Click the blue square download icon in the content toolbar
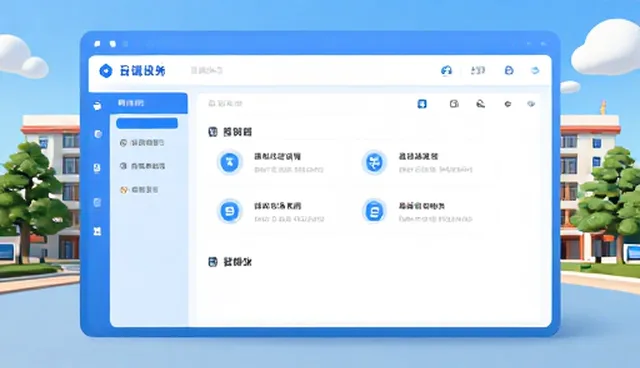This screenshot has width=640, height=368. (x=422, y=104)
